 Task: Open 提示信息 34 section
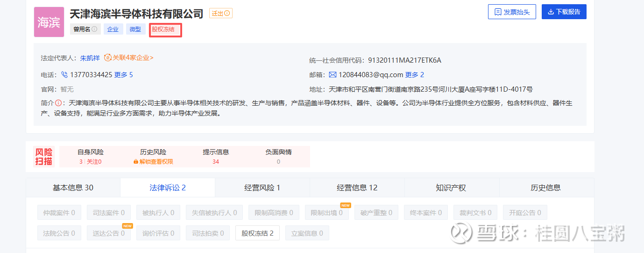point(216,157)
